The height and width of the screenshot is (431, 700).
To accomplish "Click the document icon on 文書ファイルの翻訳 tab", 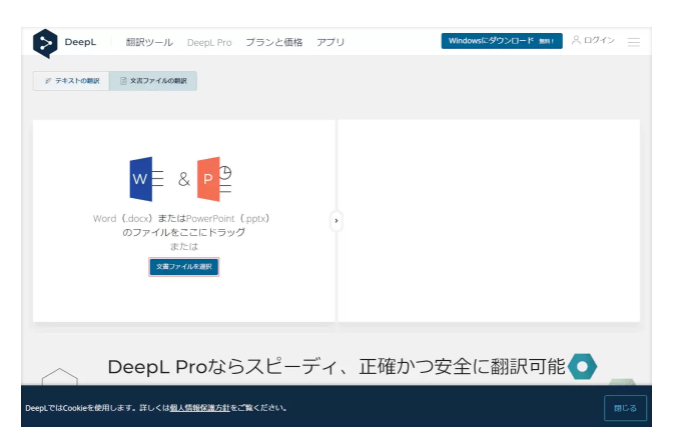I will [x=124, y=81].
